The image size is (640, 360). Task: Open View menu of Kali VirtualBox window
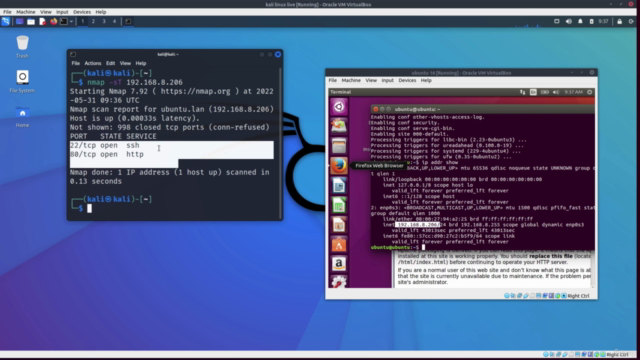(x=46, y=12)
